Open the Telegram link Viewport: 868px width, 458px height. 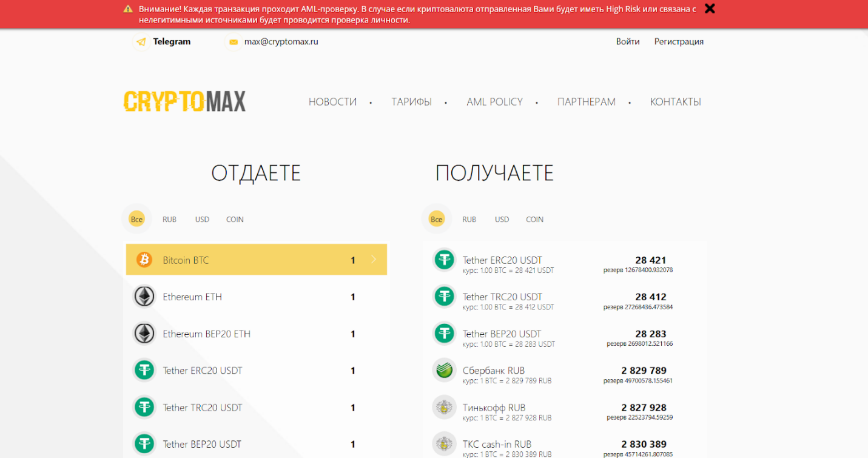point(172,42)
